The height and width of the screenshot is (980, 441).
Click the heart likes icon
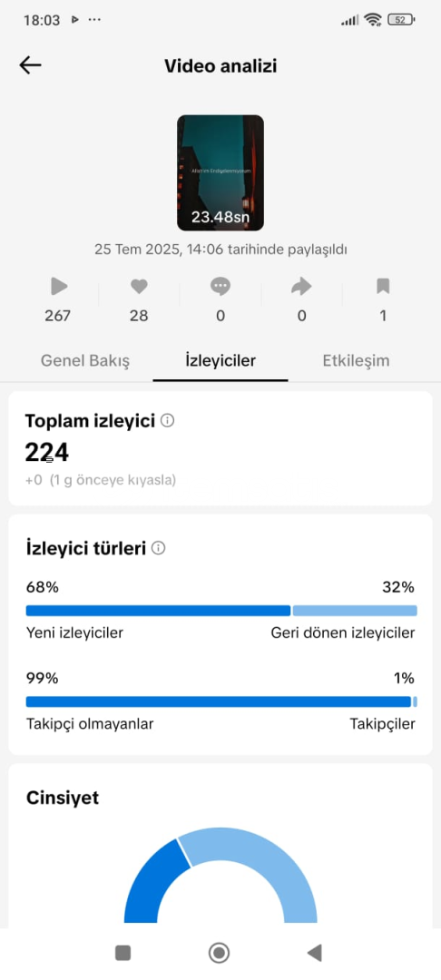(139, 287)
